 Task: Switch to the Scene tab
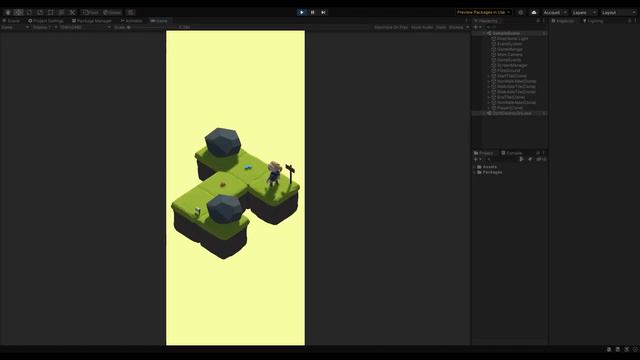click(x=11, y=21)
